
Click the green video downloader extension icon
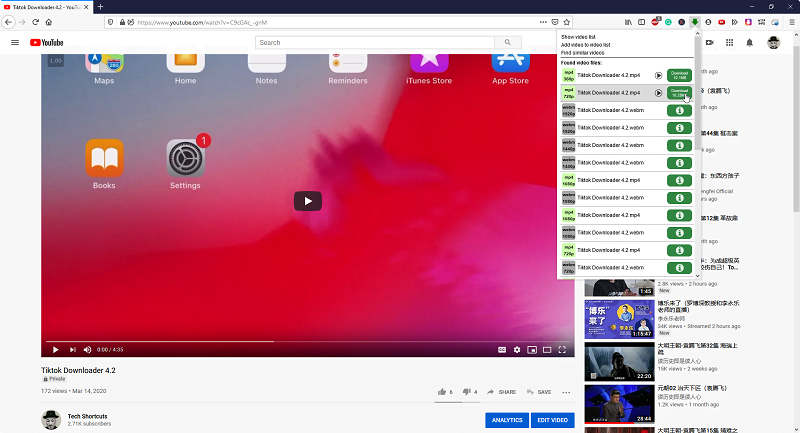pyautogui.click(x=695, y=22)
